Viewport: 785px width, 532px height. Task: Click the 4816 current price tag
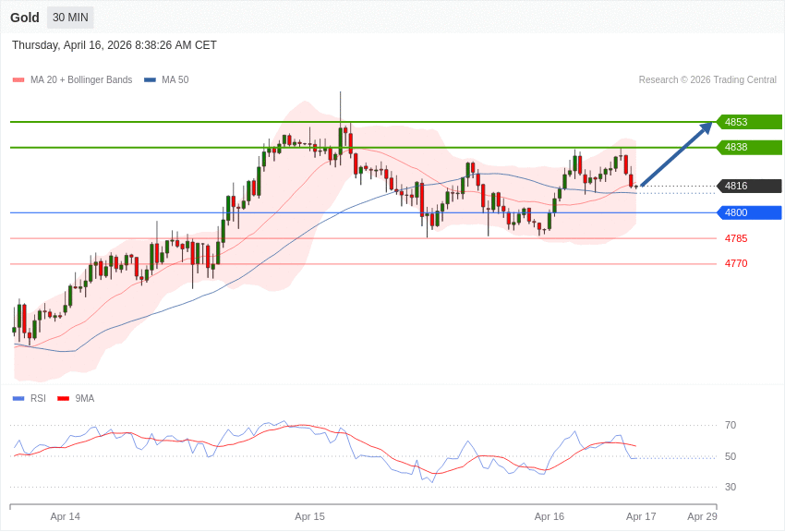click(x=749, y=186)
